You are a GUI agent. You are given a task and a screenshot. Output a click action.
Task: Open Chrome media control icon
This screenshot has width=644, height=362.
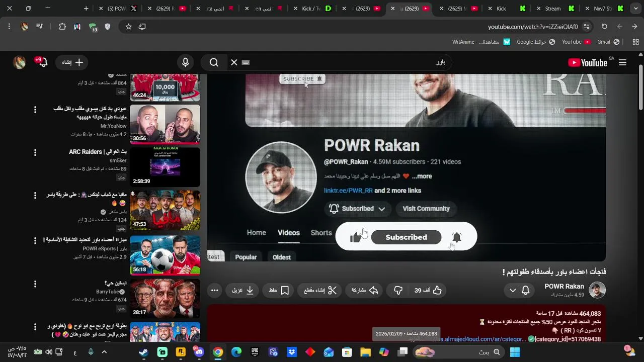[x=39, y=27]
